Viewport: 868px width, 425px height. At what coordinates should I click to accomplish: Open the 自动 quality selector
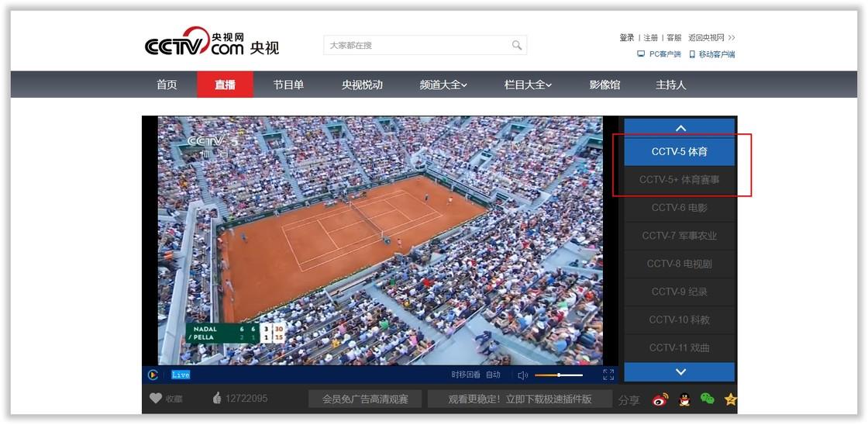coord(493,375)
